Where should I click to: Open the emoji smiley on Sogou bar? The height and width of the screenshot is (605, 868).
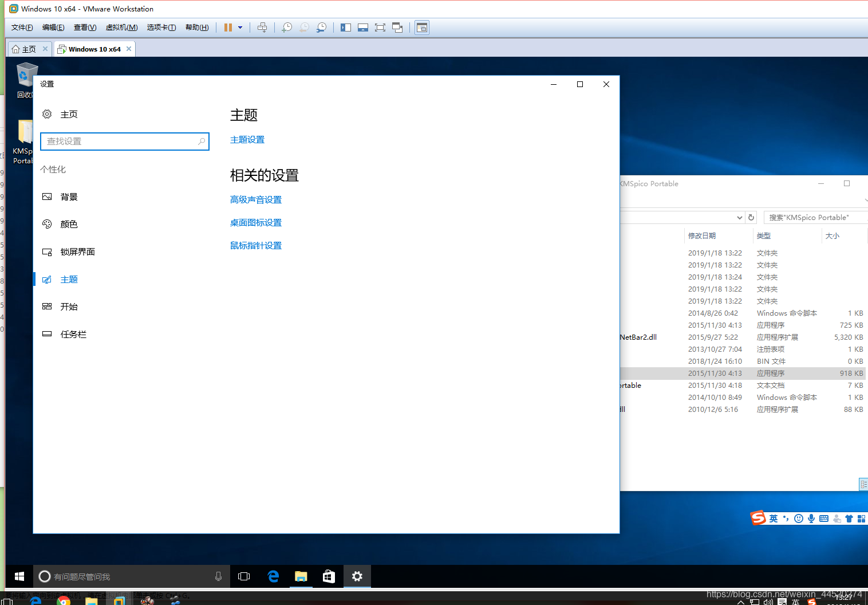[799, 518]
